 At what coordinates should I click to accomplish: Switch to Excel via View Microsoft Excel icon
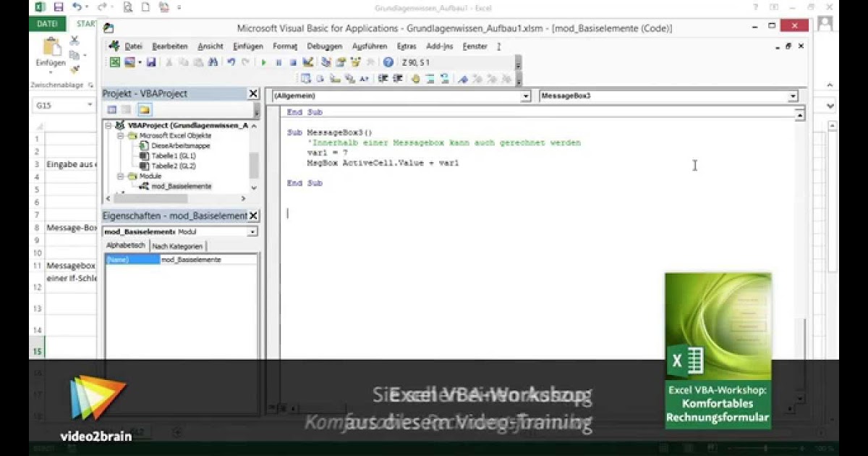[114, 62]
